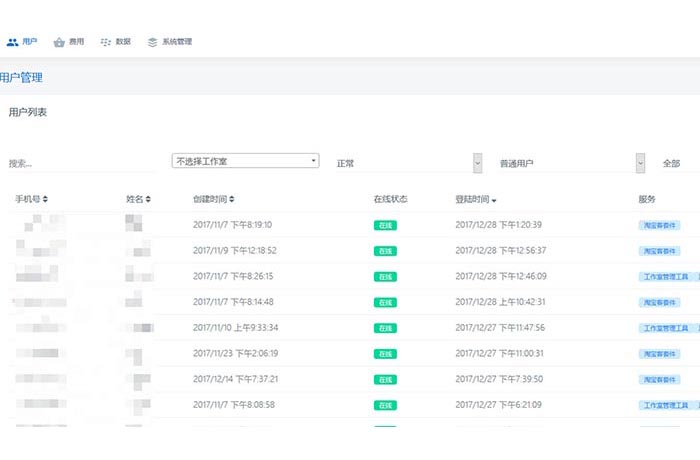
Task: Click the 工作室管理工具 tag in the third row
Action: point(665,276)
